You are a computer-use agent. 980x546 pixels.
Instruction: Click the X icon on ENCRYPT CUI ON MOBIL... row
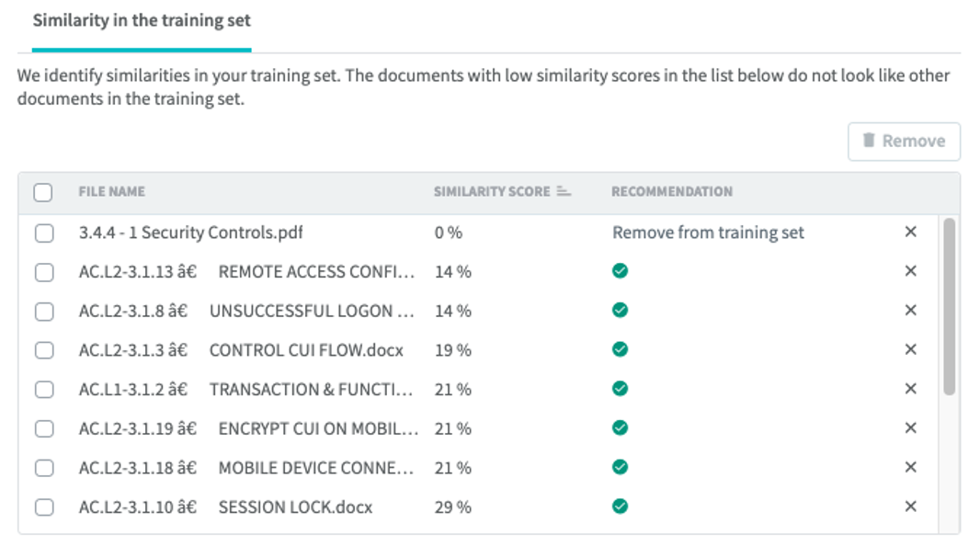click(x=910, y=428)
